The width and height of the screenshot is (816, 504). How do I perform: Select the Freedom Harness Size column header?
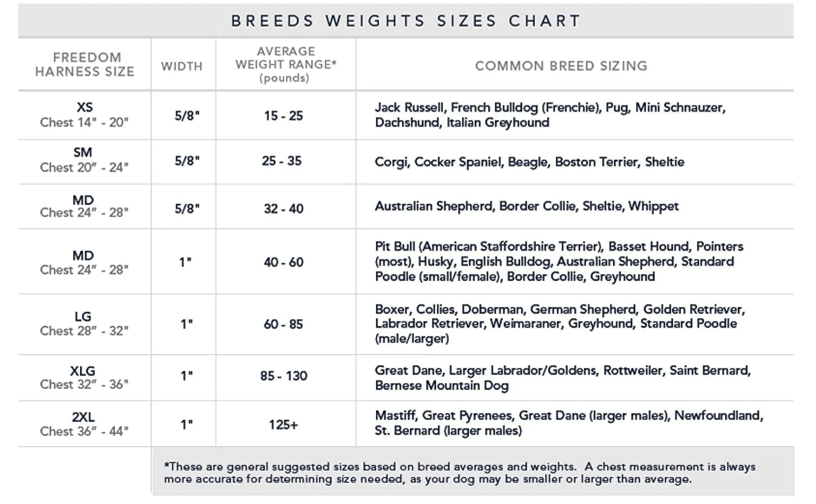(85, 65)
